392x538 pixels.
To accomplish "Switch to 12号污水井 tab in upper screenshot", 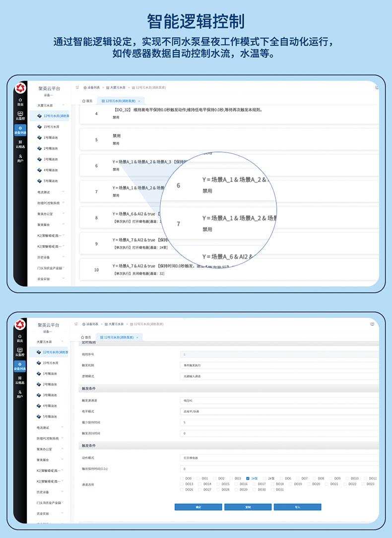I will click(120, 101).
